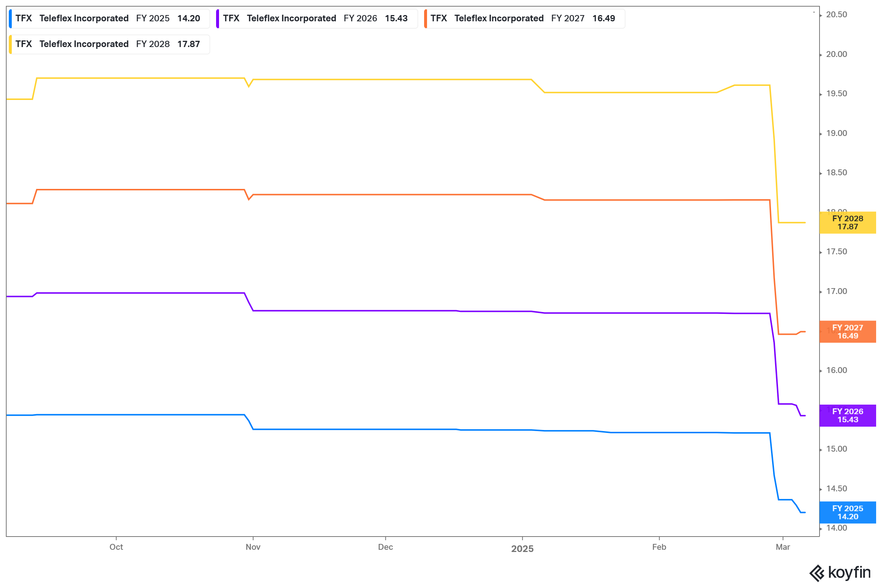Click the 15.00 value on price axis
882x588 pixels.
837,449
